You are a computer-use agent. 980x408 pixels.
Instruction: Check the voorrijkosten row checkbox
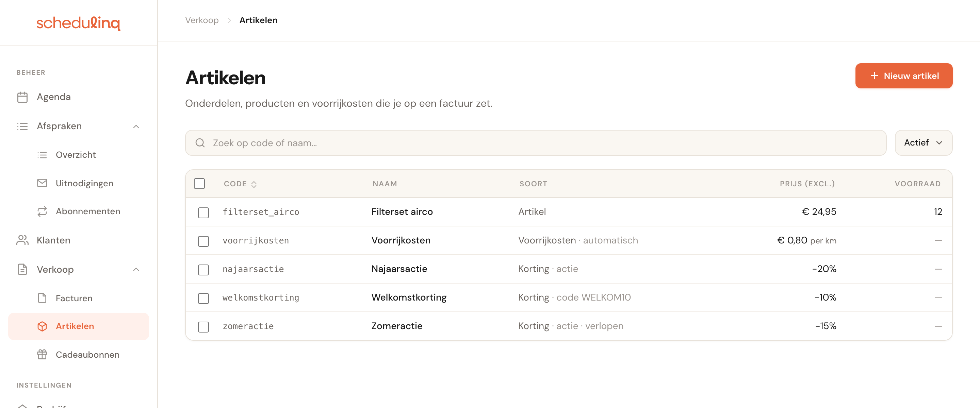click(x=203, y=241)
